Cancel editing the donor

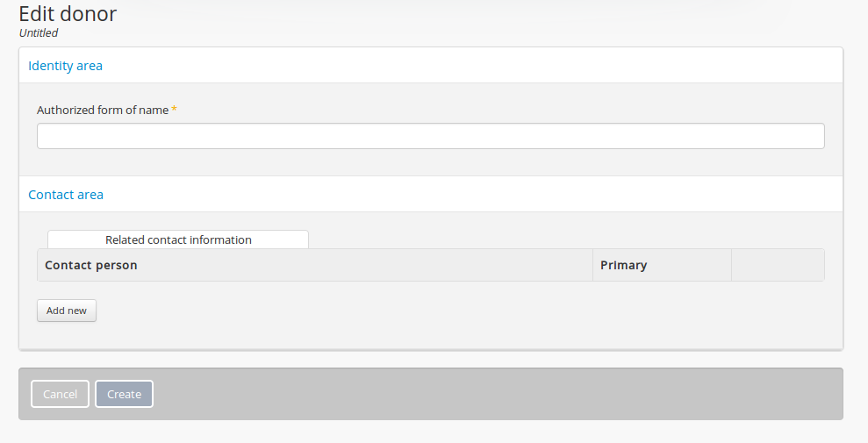point(60,394)
